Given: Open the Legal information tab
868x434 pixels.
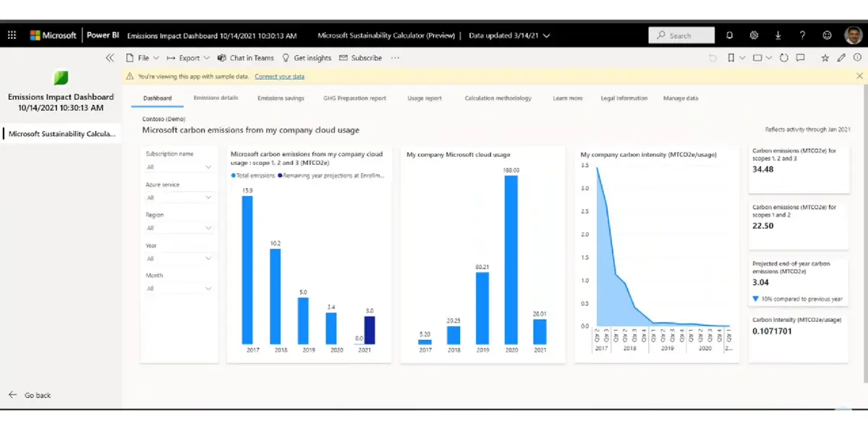Looking at the screenshot, I should pos(624,98).
